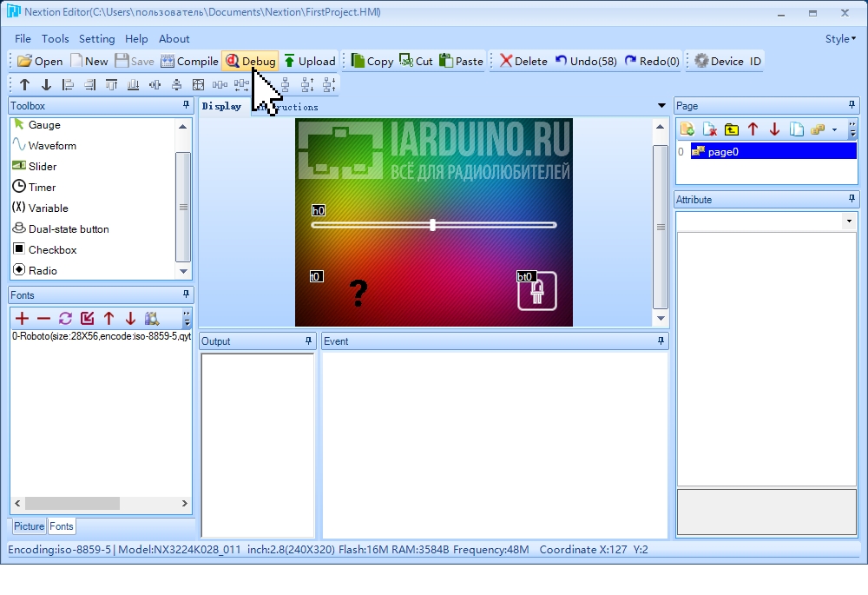Click the copy page icon
This screenshot has height=595, width=868.
coord(796,129)
